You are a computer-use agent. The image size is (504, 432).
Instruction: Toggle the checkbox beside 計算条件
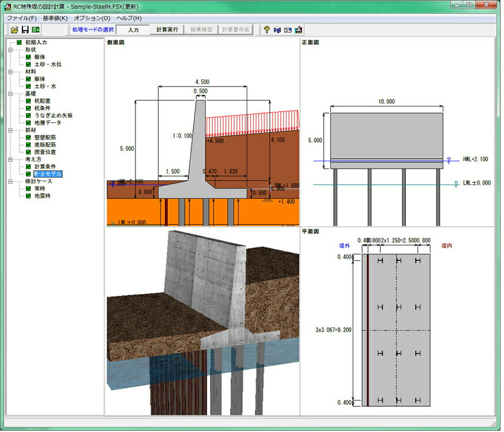(x=28, y=167)
